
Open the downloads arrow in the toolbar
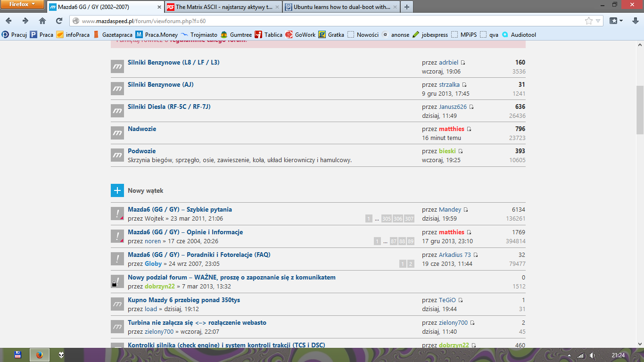(x=635, y=21)
